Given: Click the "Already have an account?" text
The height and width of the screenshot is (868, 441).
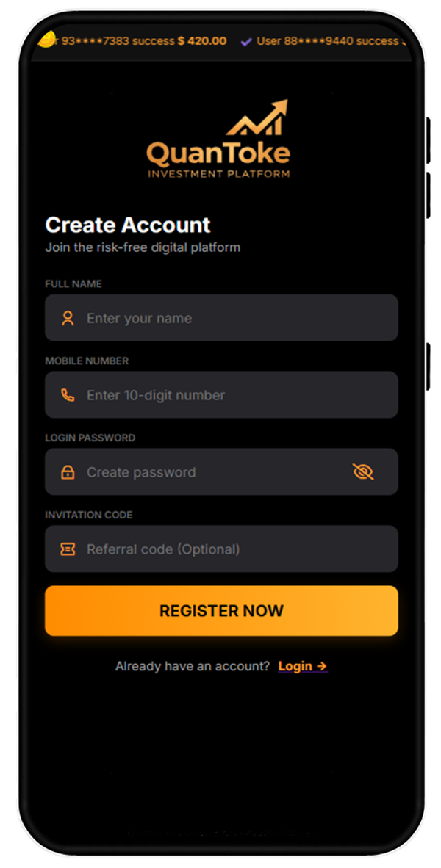Looking at the screenshot, I should 193,666.
